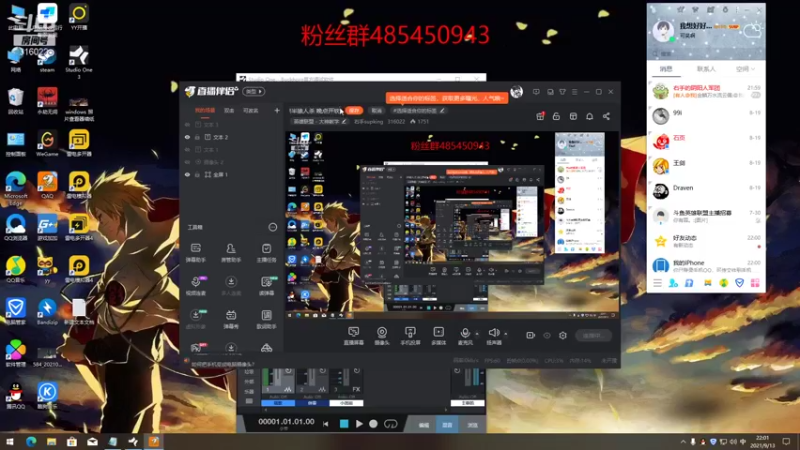Viewport: 800px width, 450px height.
Task: Open 王剑 chat in QQ list
Action: click(x=706, y=166)
